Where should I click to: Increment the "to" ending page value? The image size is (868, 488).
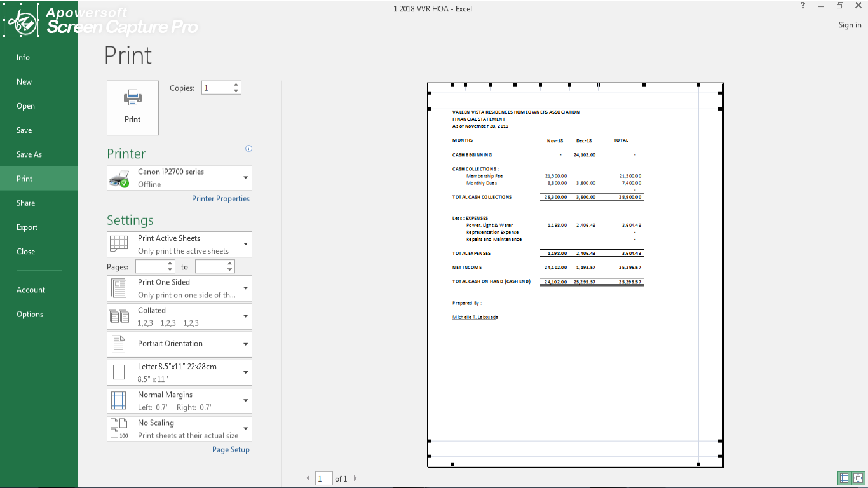230,264
